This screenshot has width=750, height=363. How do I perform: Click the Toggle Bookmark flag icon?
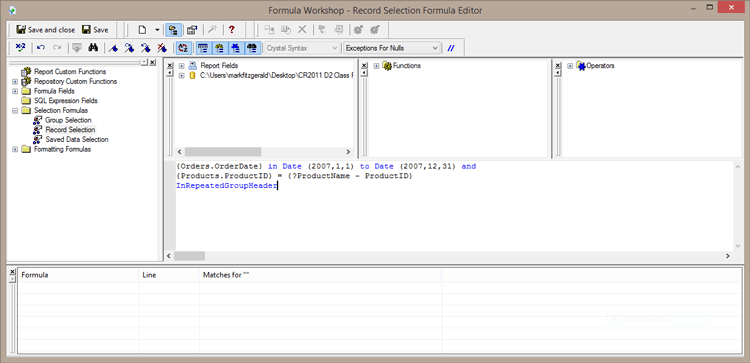coord(113,47)
